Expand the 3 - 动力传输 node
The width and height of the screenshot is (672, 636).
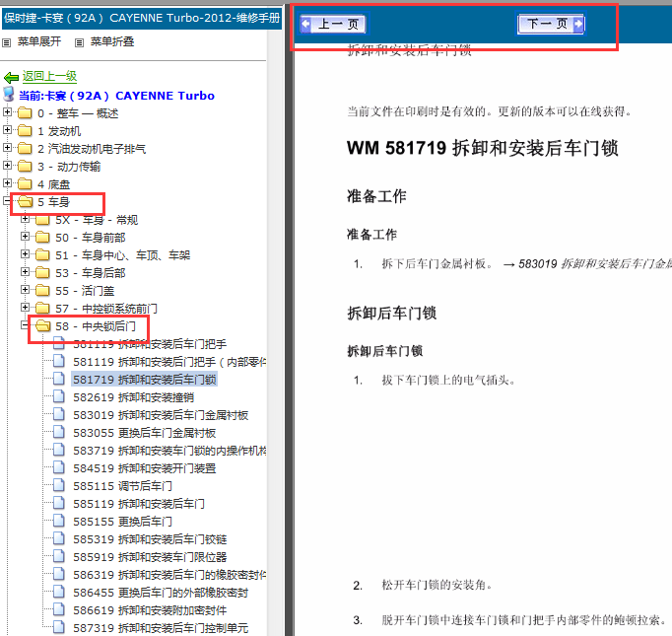pos(7,165)
